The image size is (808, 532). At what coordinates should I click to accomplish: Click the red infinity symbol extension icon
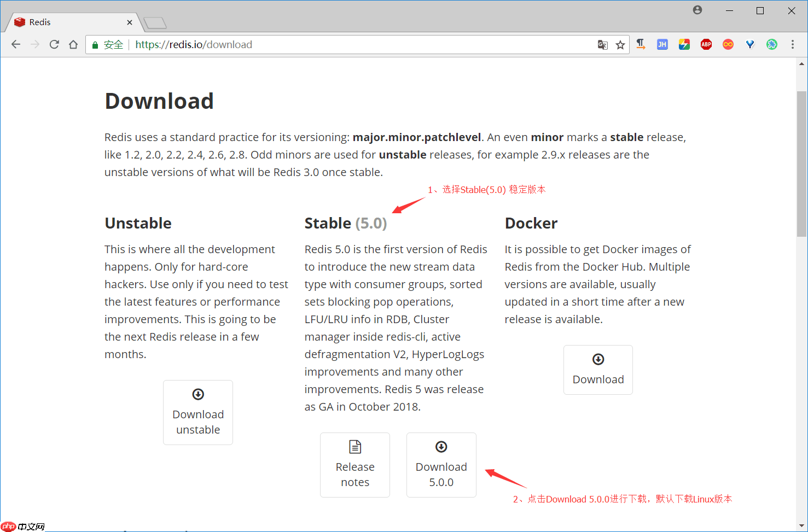point(728,44)
